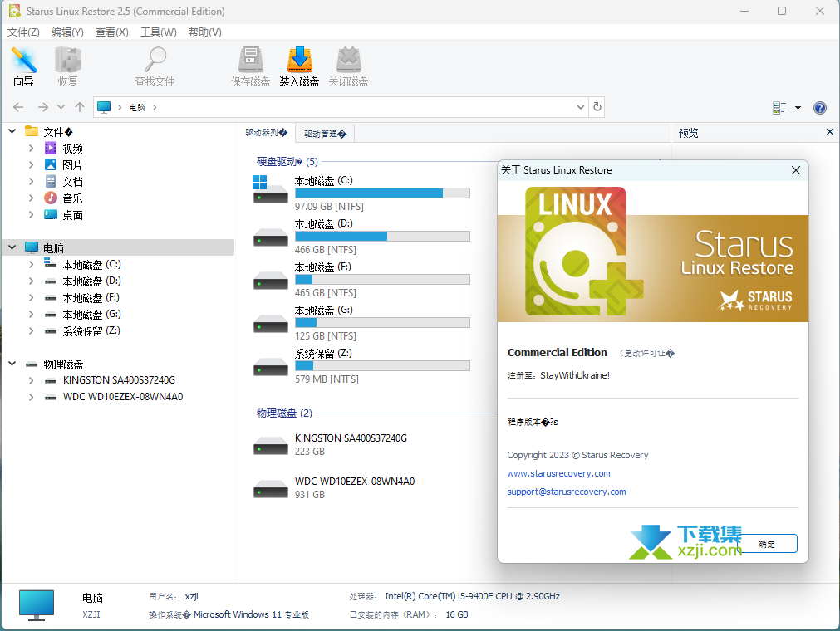This screenshot has width=840, height=631.
Task: Click the address bar path field
Action: pyautogui.click(x=341, y=107)
